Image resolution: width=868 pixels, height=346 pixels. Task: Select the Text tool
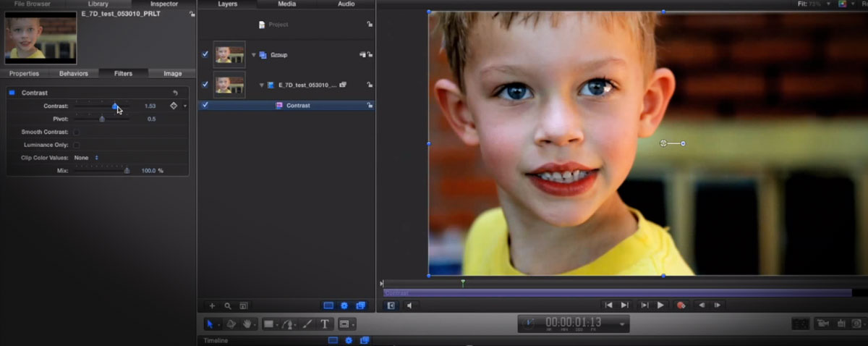pyautogui.click(x=325, y=324)
